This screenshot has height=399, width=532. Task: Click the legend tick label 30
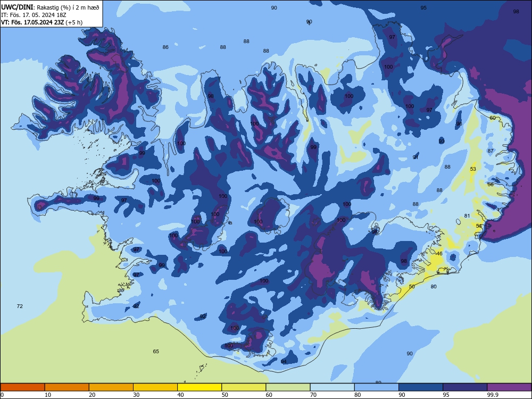pos(136,395)
